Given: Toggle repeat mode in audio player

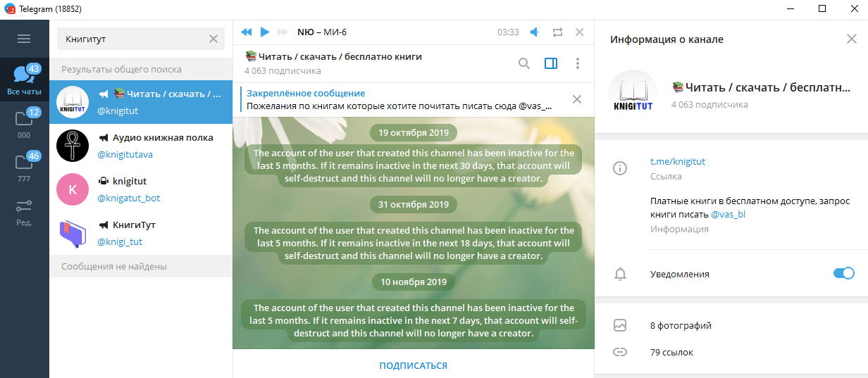Looking at the screenshot, I should coord(557,32).
